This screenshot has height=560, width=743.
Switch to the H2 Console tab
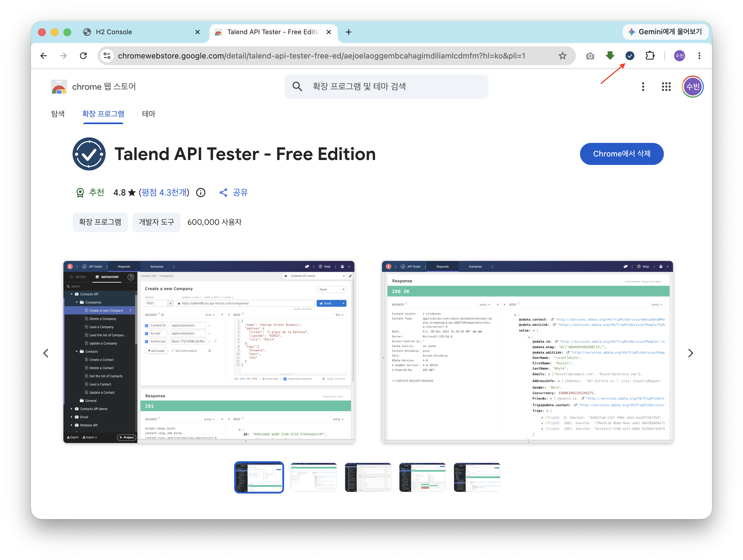coord(141,32)
